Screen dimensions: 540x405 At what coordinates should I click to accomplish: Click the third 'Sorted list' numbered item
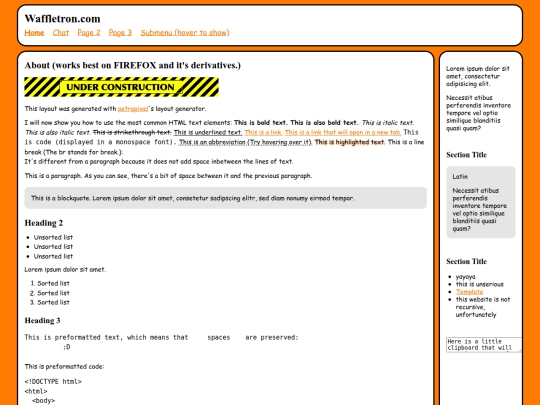tap(53, 302)
